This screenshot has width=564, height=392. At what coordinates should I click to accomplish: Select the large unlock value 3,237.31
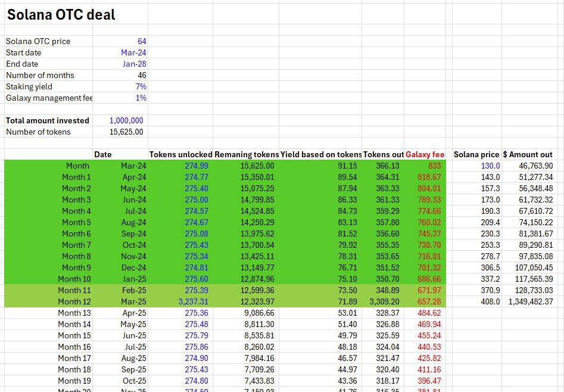pyautogui.click(x=193, y=302)
